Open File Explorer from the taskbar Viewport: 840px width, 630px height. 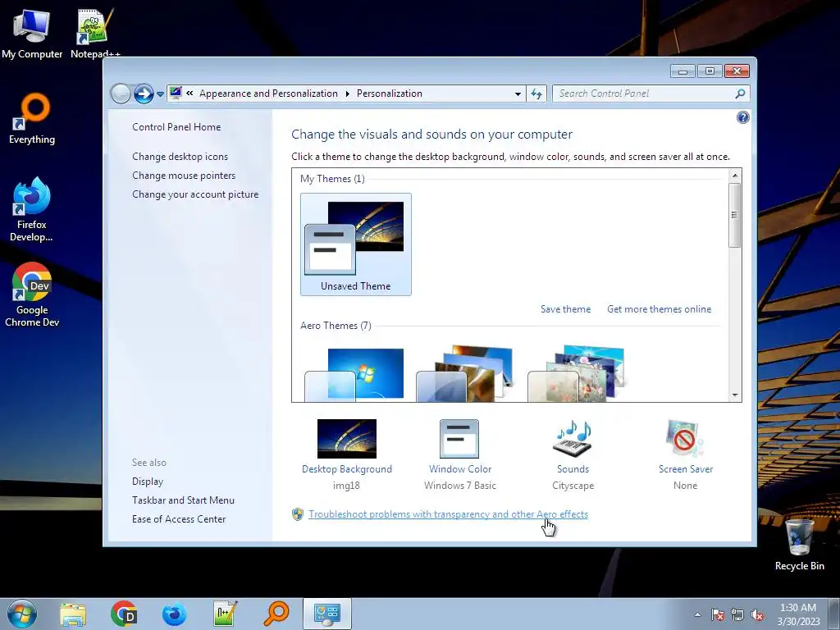[x=73, y=614]
